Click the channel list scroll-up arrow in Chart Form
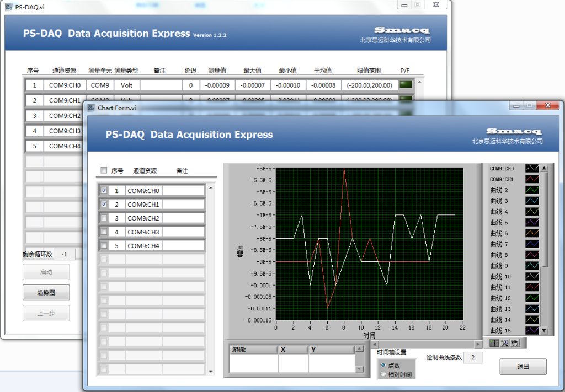 (211, 187)
